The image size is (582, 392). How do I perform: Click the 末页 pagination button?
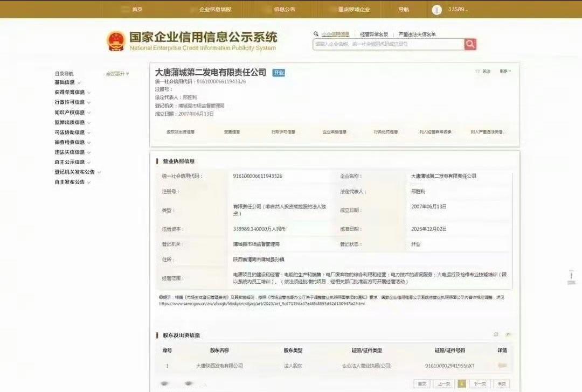coord(502,384)
